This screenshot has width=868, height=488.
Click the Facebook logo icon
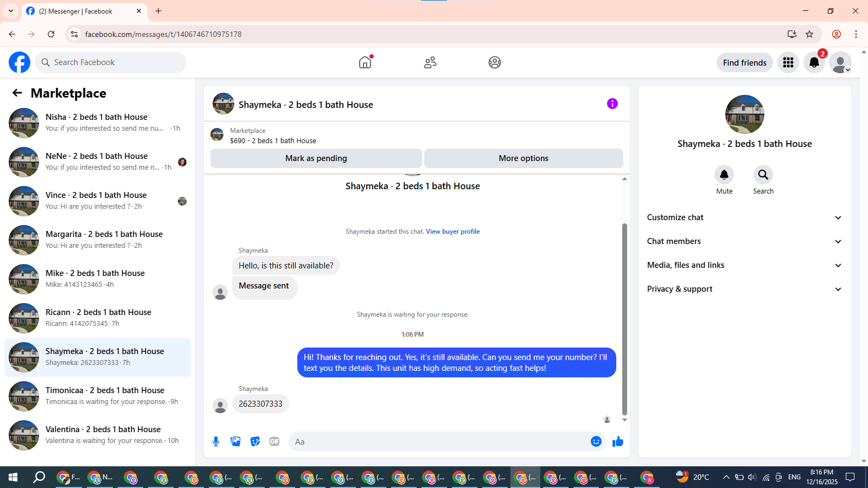pyautogui.click(x=20, y=62)
